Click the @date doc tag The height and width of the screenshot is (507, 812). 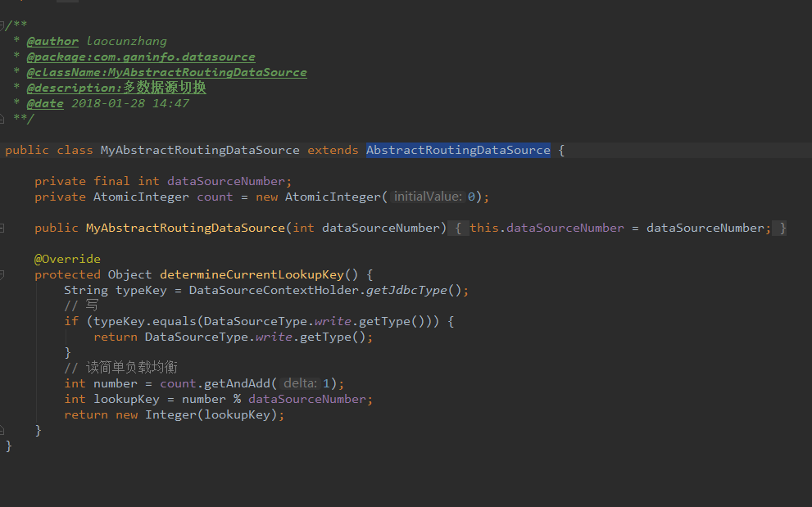(x=45, y=103)
